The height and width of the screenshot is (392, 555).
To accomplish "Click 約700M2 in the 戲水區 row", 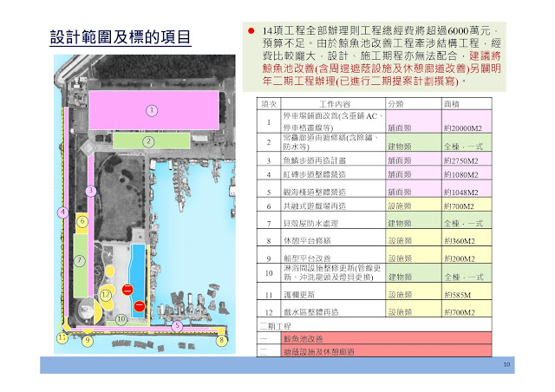I will click(460, 312).
